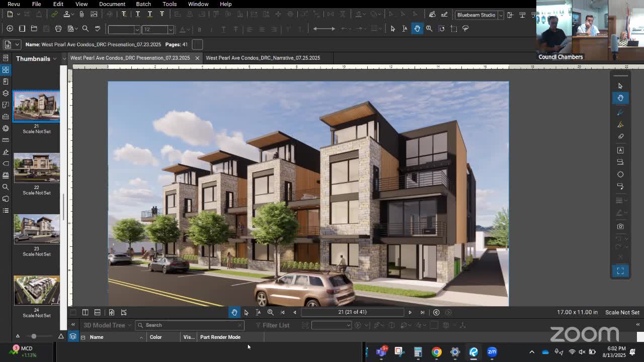The width and height of the screenshot is (644, 362).
Task: Expand the Thumbnails panel dropdown
Action: 55,59
